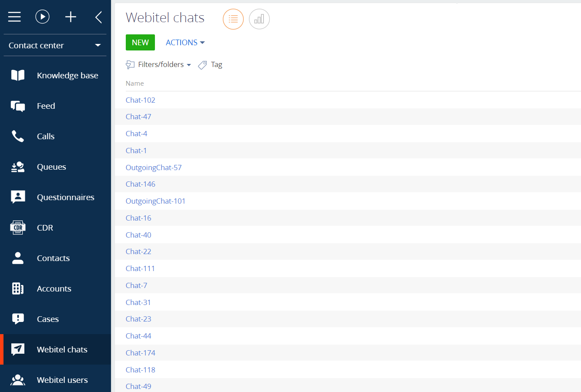Click the Webitel chats paper plane icon
Image resolution: width=581 pixels, height=392 pixels.
pyautogui.click(x=18, y=349)
